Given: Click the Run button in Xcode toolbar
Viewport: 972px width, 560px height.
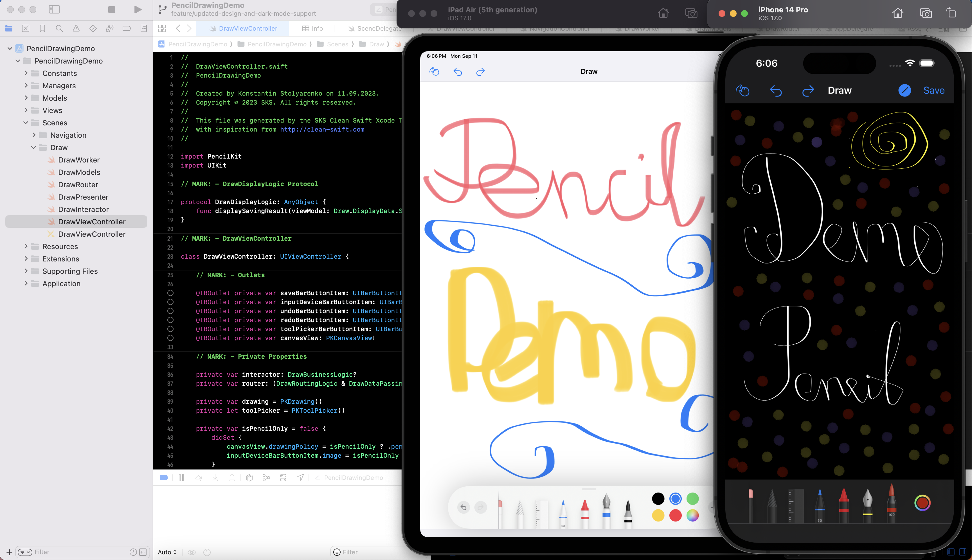Looking at the screenshot, I should tap(137, 10).
